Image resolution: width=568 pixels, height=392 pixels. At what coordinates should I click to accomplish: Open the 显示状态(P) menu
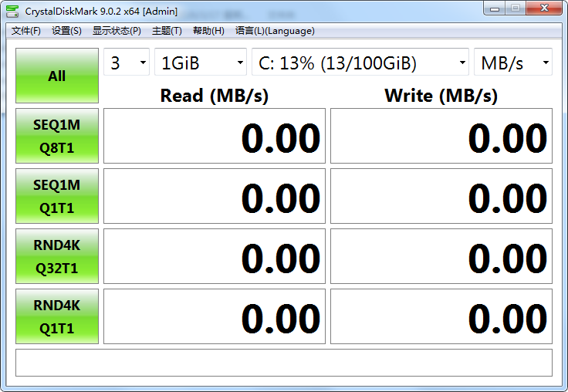point(117,31)
